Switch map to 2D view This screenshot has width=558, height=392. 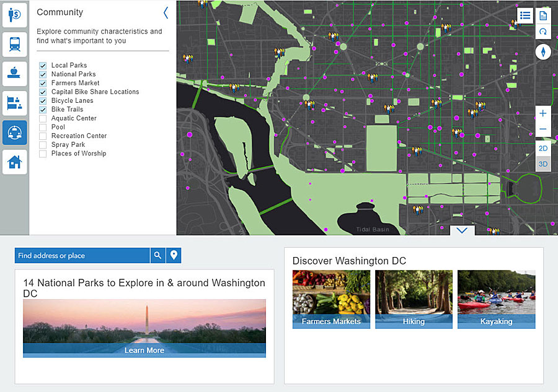coord(543,149)
